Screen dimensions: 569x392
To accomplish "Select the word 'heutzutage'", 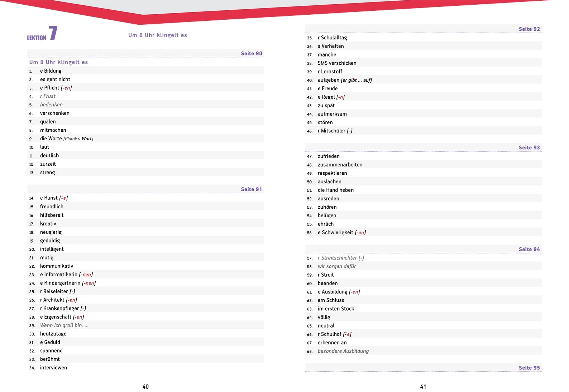I will click(x=53, y=334).
